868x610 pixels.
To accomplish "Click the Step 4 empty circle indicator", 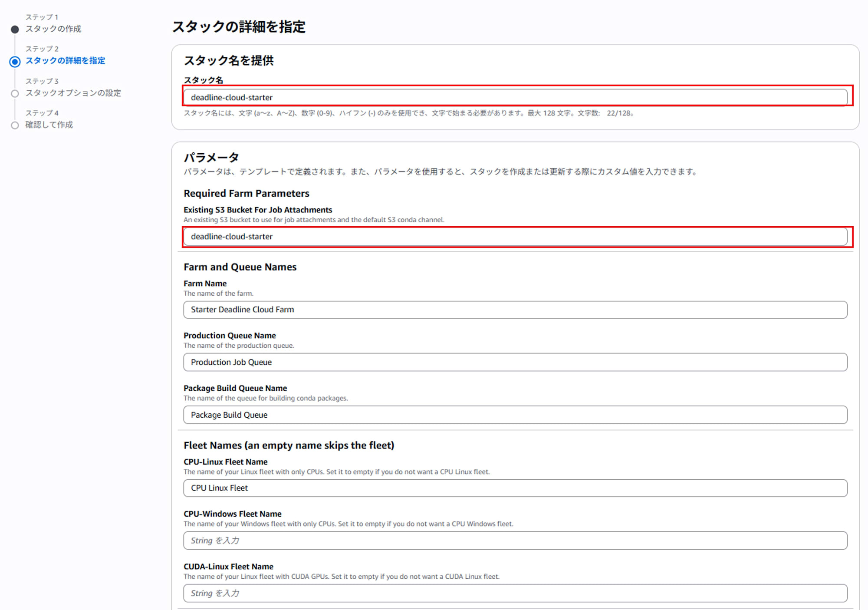I will point(15,125).
